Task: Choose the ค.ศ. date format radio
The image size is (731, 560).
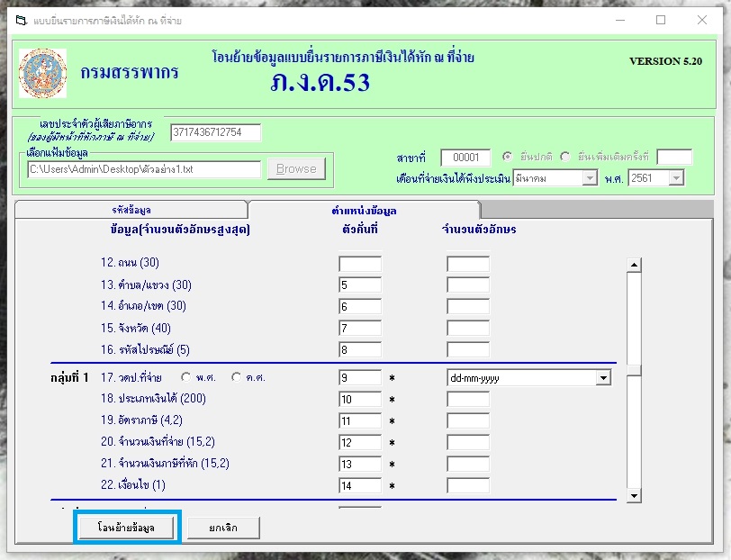Action: click(x=237, y=376)
